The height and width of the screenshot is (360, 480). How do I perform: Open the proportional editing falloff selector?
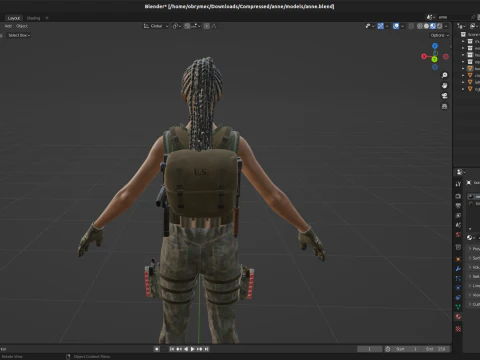pyautogui.click(x=214, y=26)
